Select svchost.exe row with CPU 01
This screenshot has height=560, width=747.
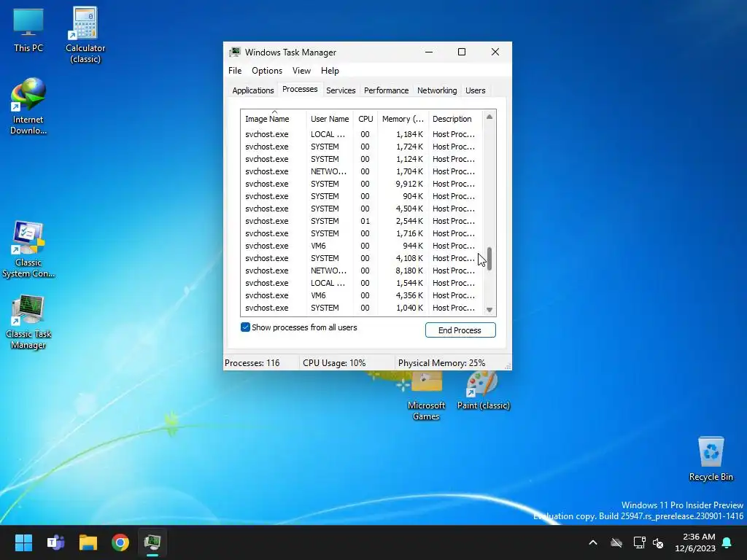360,221
